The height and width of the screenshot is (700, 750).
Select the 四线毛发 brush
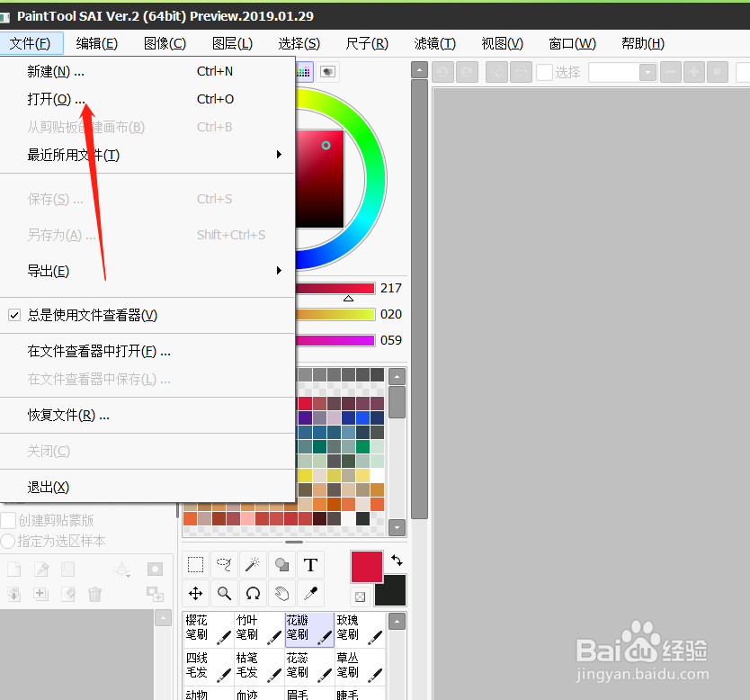[209, 667]
